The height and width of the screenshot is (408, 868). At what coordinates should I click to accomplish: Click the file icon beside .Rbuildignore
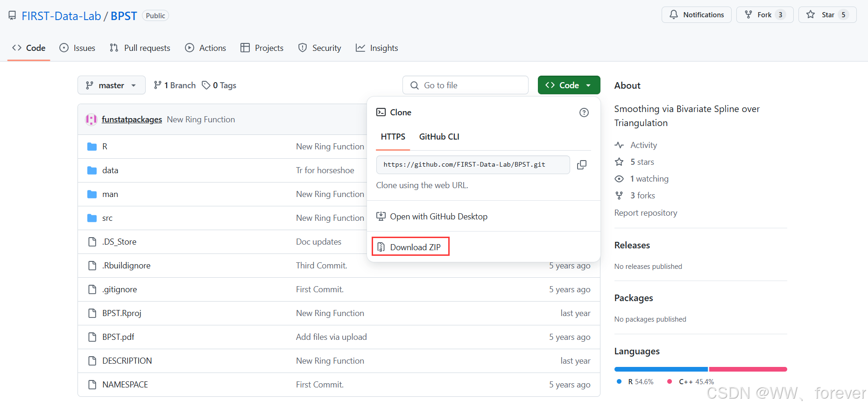pyautogui.click(x=92, y=266)
